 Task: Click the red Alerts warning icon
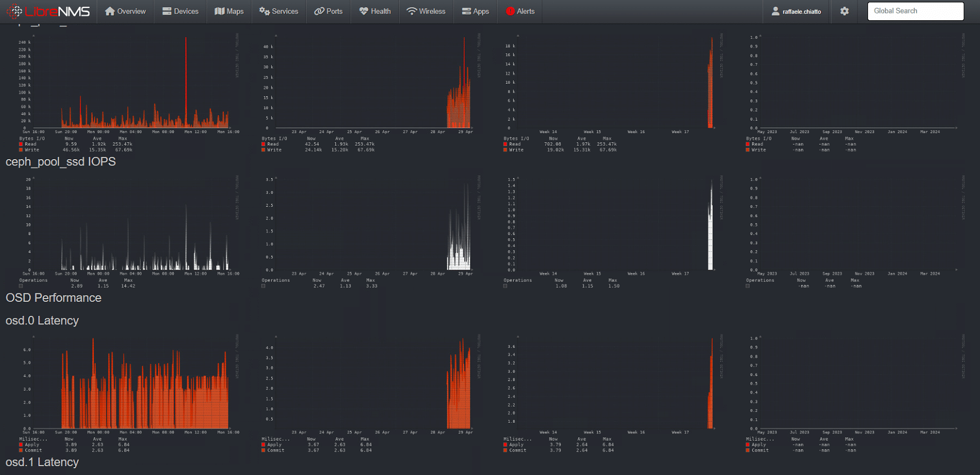tap(510, 11)
